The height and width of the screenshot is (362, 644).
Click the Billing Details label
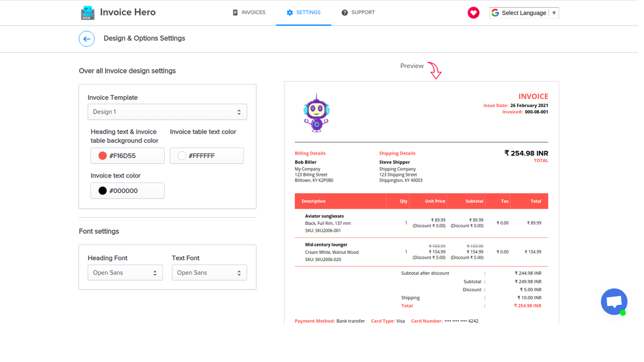pyautogui.click(x=310, y=153)
